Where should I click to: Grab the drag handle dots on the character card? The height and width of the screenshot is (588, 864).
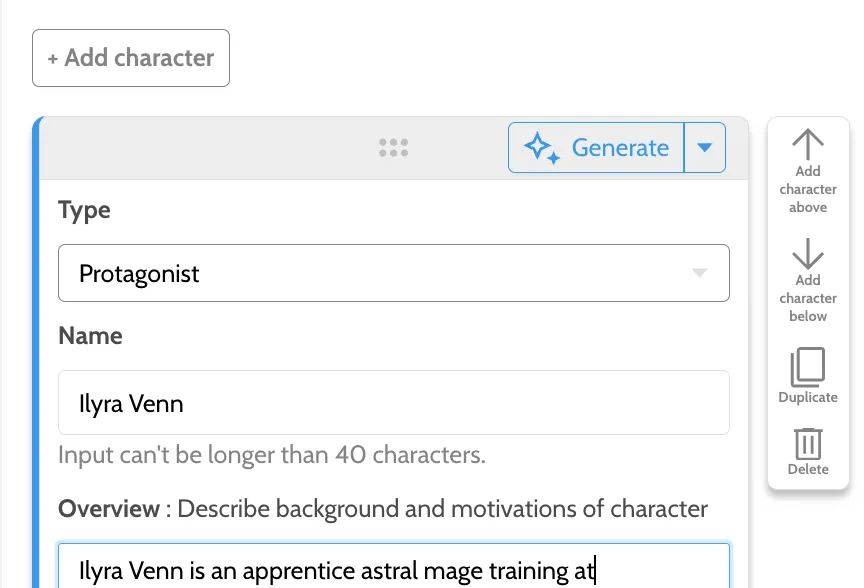[394, 148]
